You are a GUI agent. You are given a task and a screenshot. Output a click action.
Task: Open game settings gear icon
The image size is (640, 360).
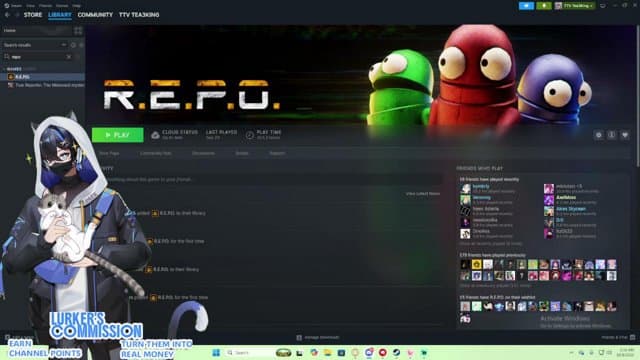click(x=598, y=135)
